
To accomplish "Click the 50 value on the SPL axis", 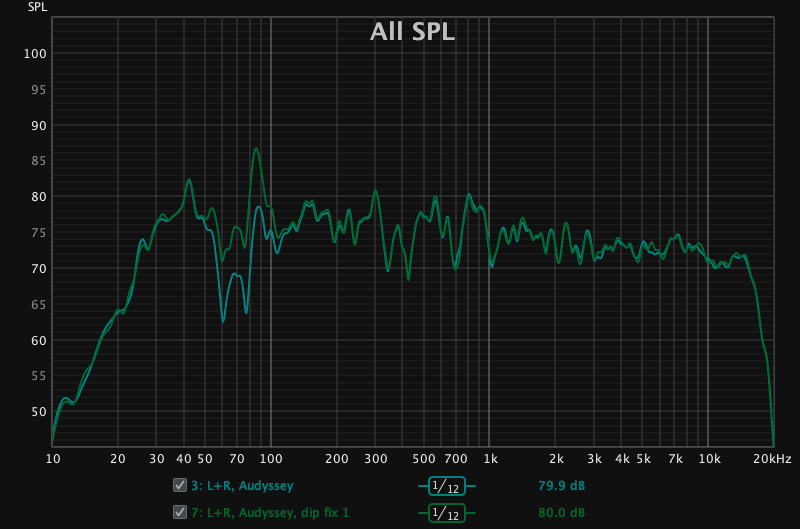I will point(38,412).
